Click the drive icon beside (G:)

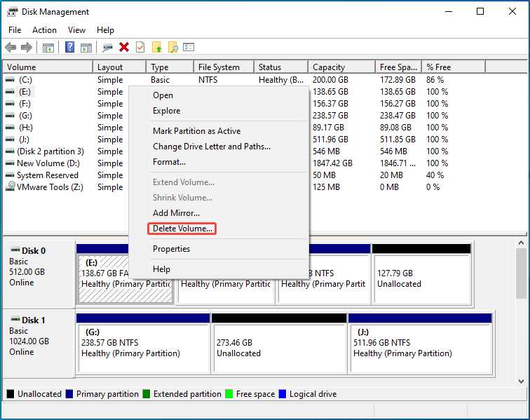point(10,116)
